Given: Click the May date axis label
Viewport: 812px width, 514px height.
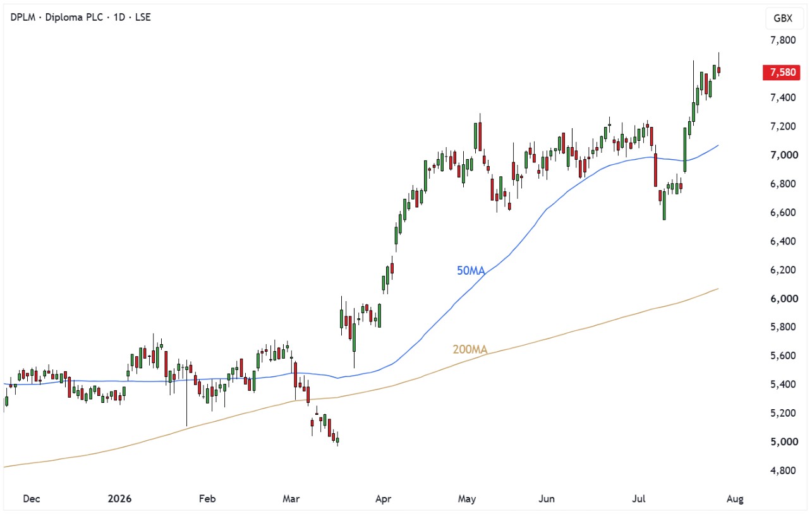Looking at the screenshot, I should (466, 499).
